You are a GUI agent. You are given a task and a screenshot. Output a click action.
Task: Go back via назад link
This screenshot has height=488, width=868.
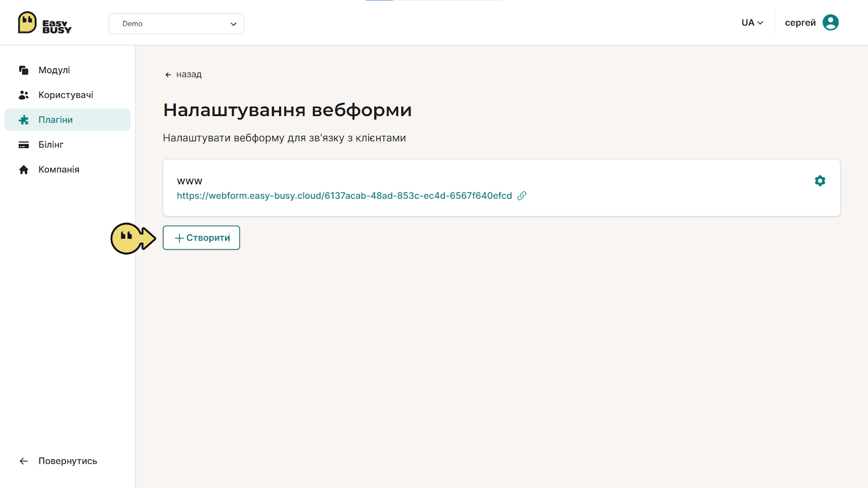pyautogui.click(x=183, y=74)
